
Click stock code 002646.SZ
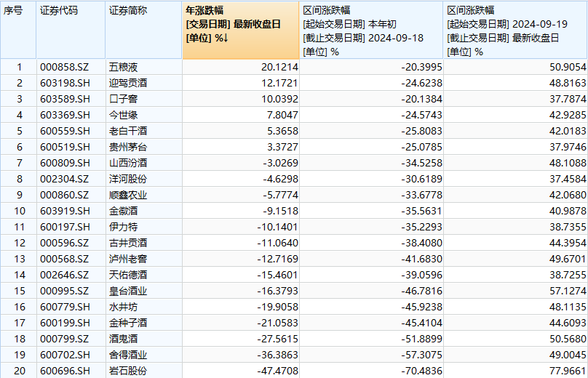point(65,275)
